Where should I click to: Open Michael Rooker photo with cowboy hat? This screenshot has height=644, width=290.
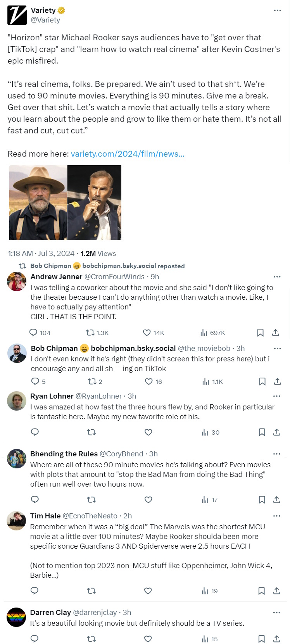pos(38,202)
